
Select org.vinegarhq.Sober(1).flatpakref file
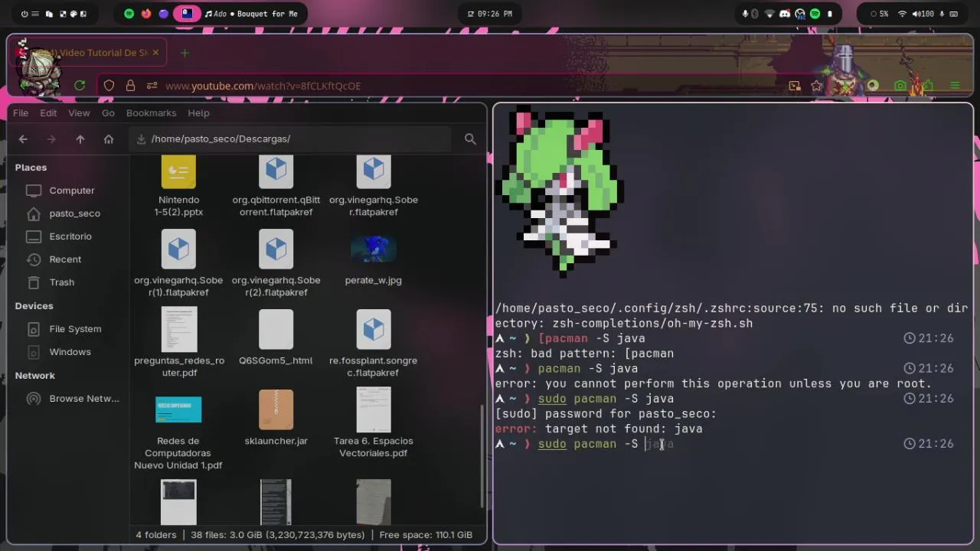point(178,263)
